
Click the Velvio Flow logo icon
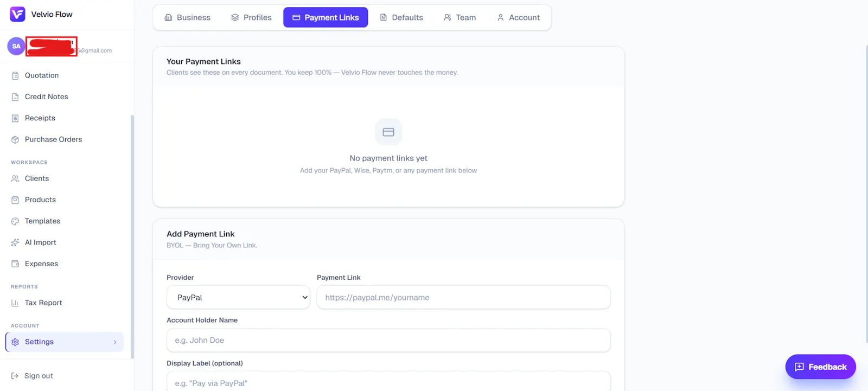pos(17,14)
